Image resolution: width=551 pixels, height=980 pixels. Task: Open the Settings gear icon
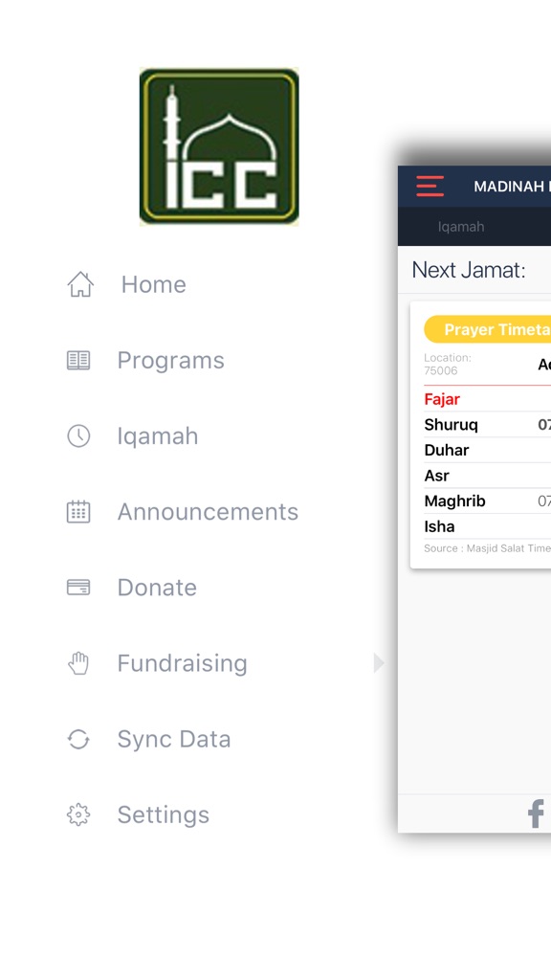79,813
